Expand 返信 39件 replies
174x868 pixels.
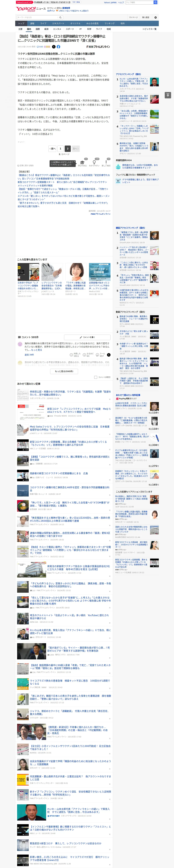[29, 355]
